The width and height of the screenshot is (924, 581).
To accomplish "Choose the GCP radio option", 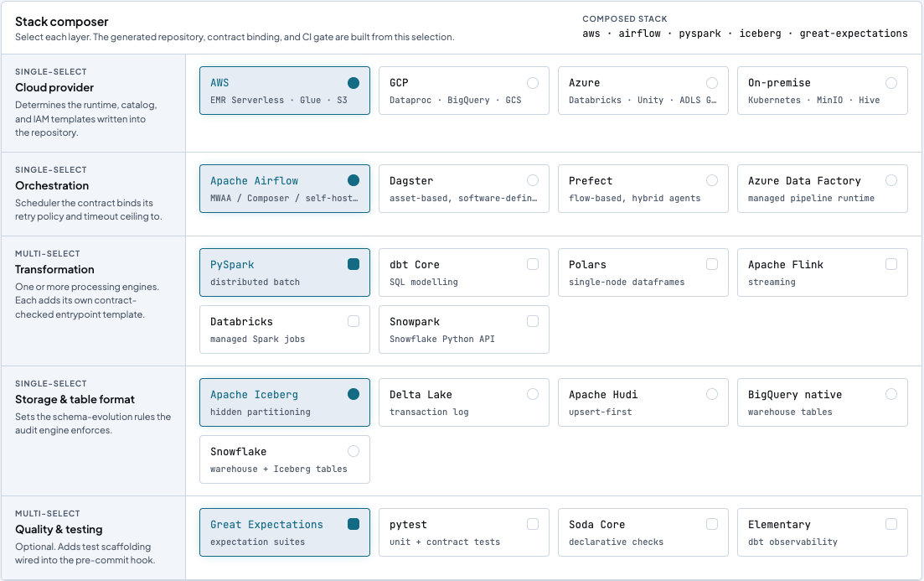I will point(533,82).
